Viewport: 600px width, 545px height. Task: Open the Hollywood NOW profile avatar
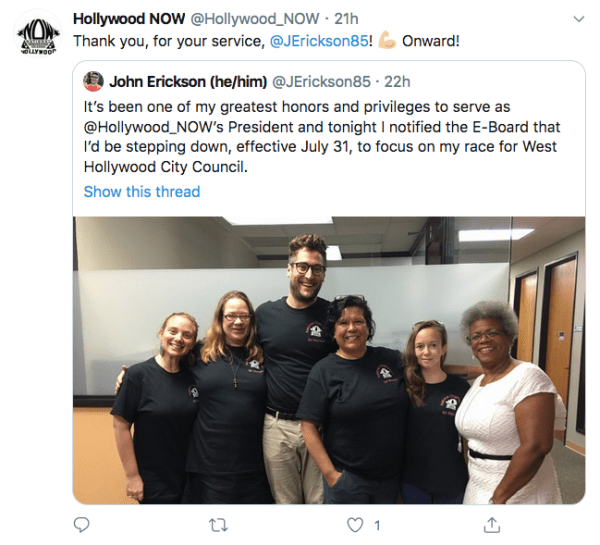point(38,33)
